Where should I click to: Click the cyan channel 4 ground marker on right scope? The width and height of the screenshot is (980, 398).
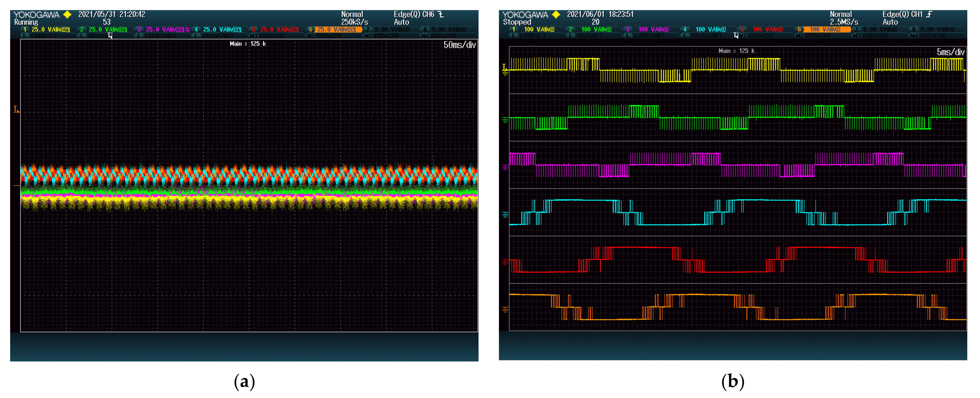tap(505, 215)
